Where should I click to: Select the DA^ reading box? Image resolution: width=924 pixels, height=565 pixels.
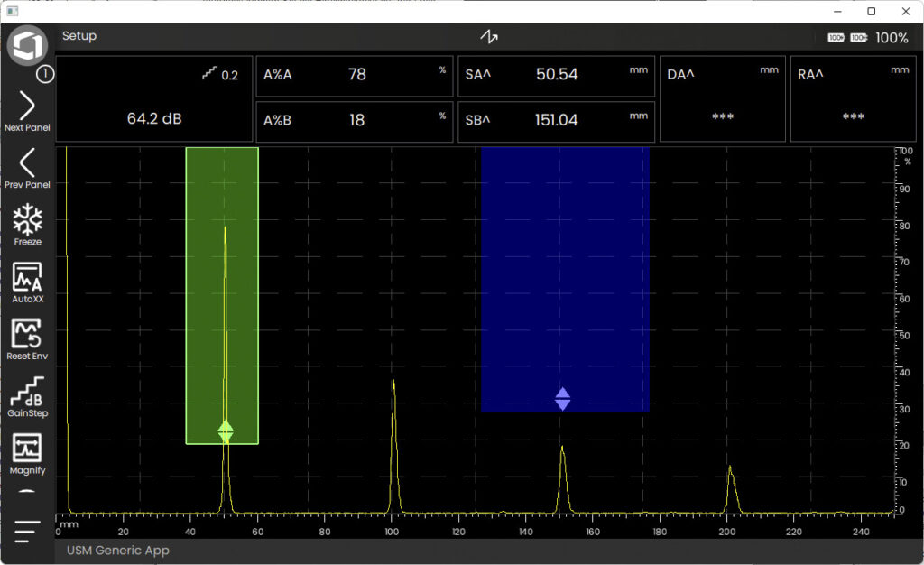723,99
